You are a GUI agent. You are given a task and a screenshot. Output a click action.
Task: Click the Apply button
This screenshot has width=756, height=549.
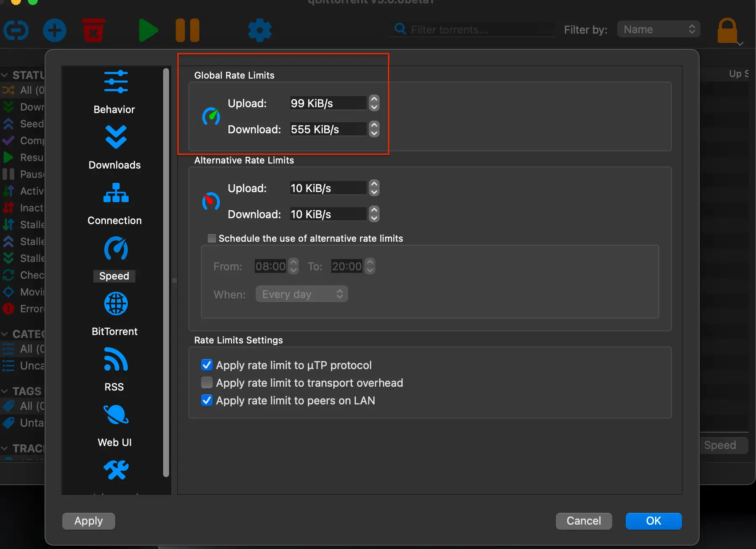(x=89, y=521)
